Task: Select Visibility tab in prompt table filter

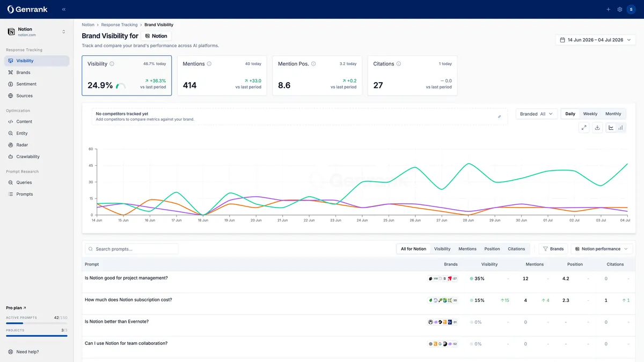Action: (442, 249)
